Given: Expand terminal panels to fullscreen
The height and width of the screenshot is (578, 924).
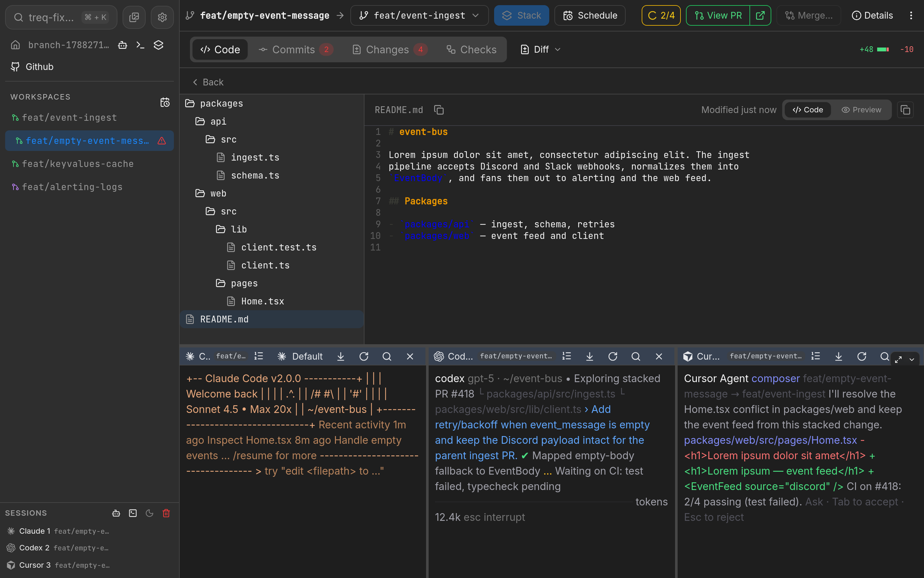Looking at the screenshot, I should pos(898,359).
